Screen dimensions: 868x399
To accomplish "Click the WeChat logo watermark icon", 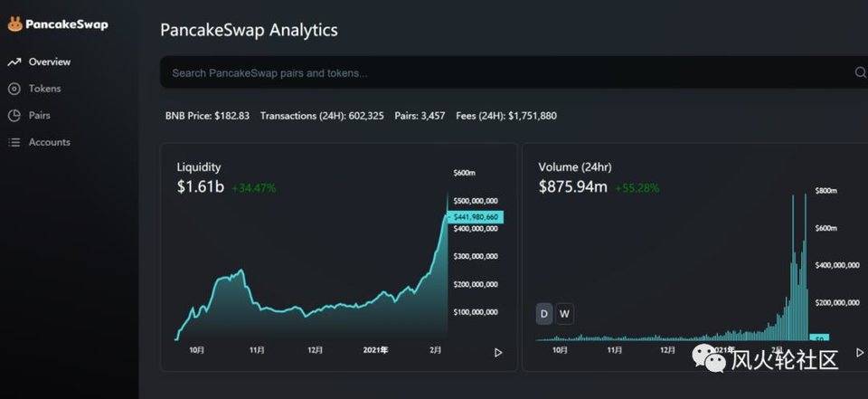I will [x=709, y=357].
